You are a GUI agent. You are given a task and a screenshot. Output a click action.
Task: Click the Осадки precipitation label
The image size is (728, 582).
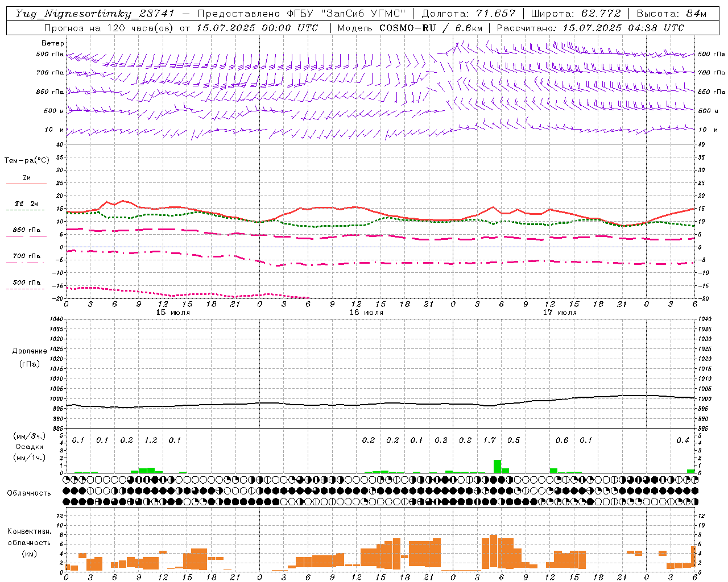pyautogui.click(x=30, y=447)
